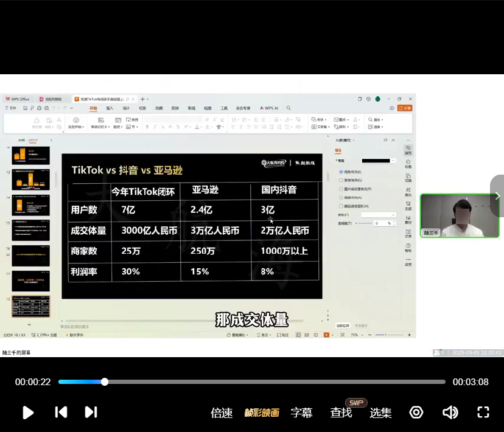Expand the black fill color dropdown
504x432 pixels.
393,161
